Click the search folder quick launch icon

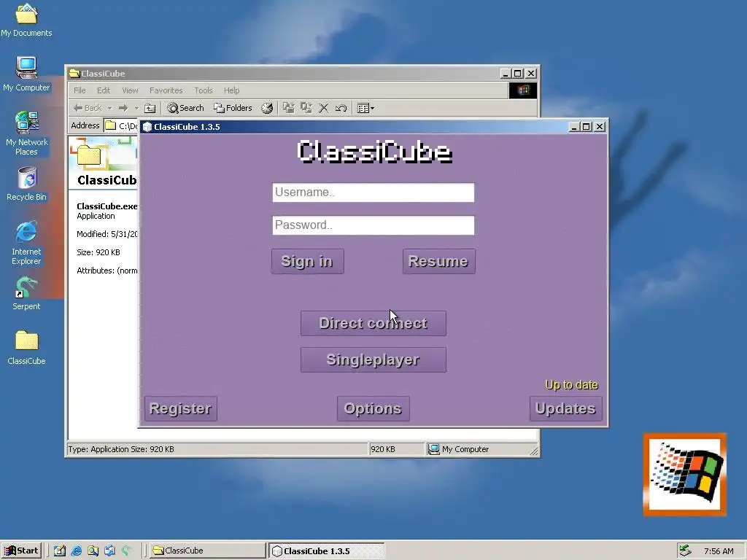[93, 551]
